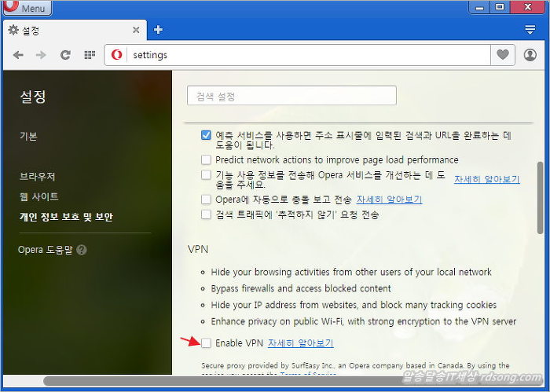Click the 검색 설정 search field
Image resolution: width=550 pixels, height=392 pixels.
click(x=291, y=96)
